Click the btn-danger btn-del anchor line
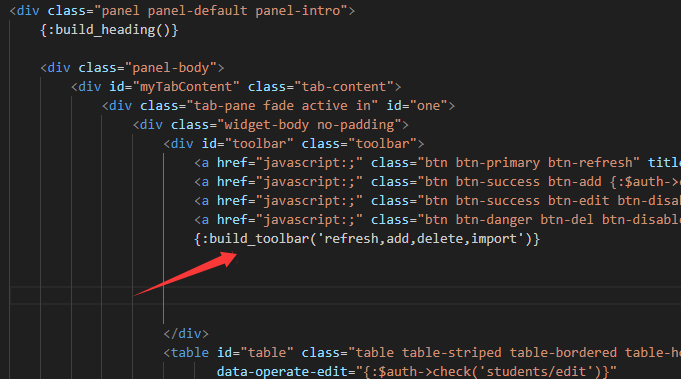This screenshot has height=379, width=681. point(437,220)
